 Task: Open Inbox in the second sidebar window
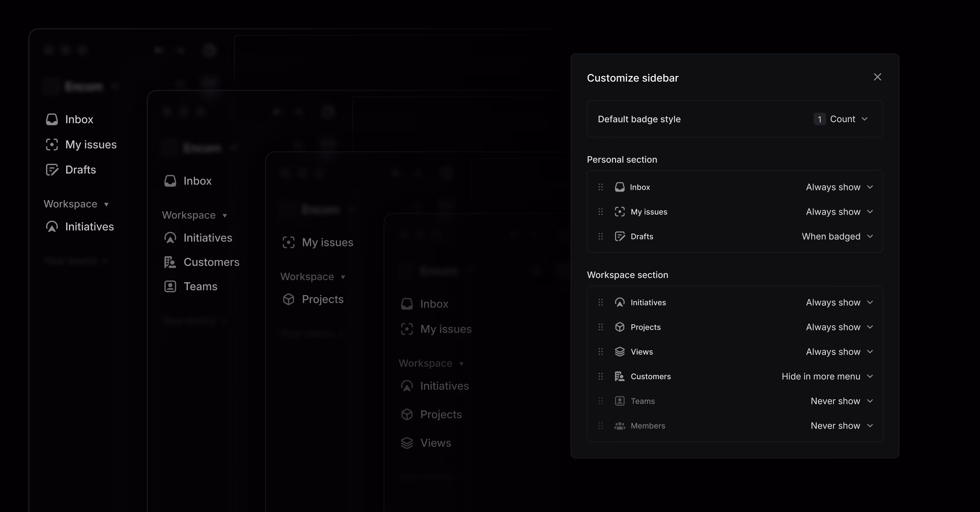[x=188, y=181]
